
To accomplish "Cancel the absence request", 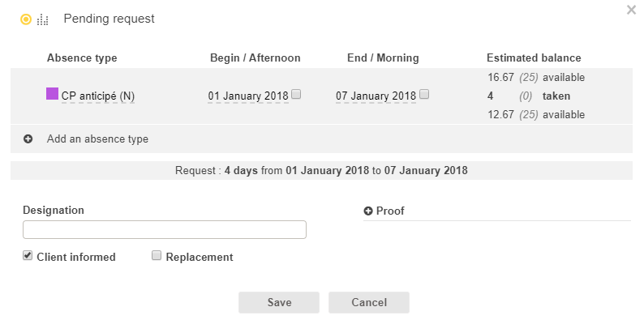I will pyautogui.click(x=369, y=302).
